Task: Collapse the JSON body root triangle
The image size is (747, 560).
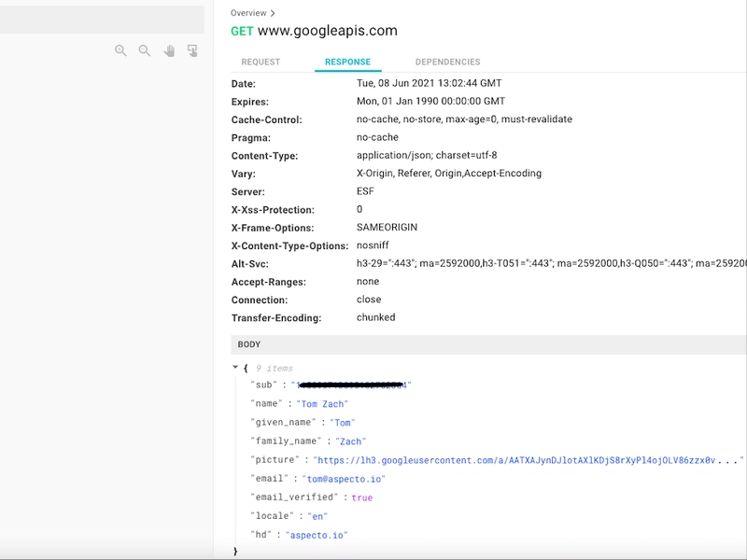Action: click(x=235, y=367)
